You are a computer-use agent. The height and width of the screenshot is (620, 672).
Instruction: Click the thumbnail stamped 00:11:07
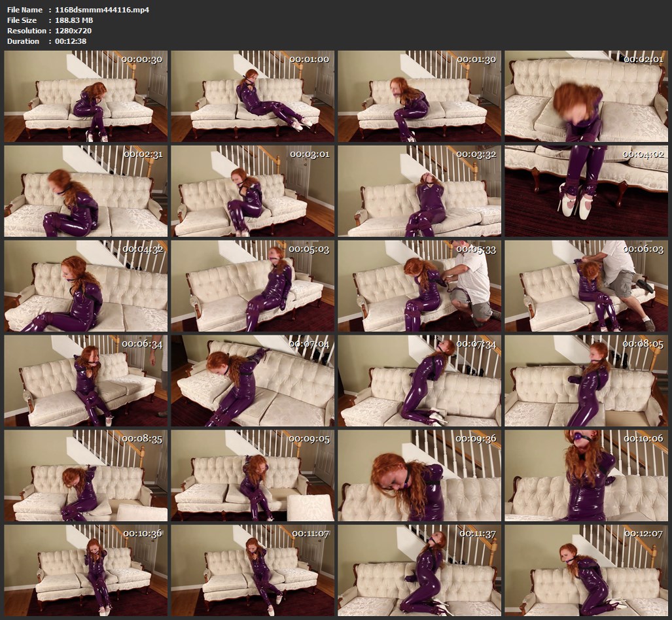click(253, 570)
